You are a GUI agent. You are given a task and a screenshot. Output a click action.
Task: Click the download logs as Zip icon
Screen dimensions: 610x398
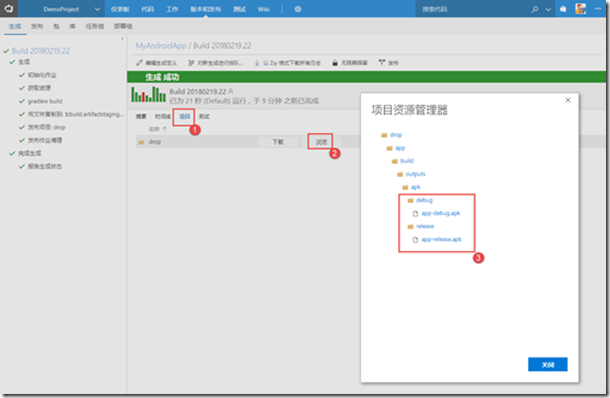click(257, 63)
